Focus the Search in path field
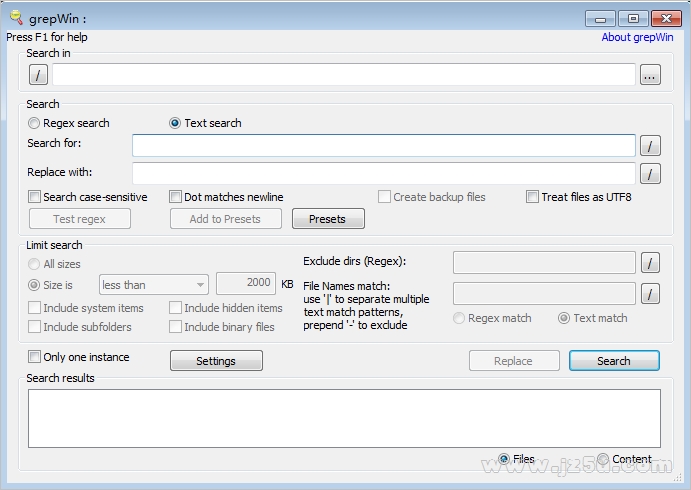Screen dimensions: 691x490 point(344,74)
